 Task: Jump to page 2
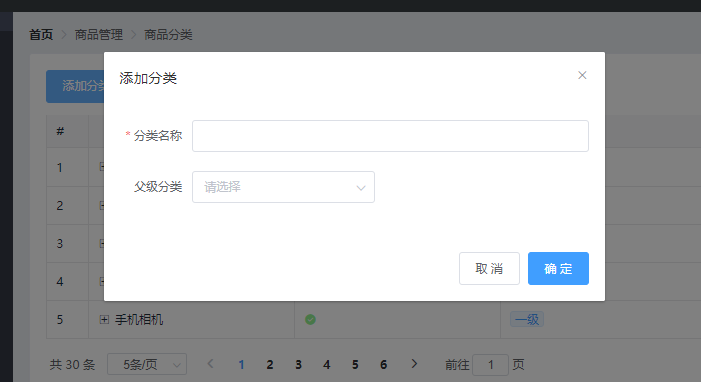(270, 365)
